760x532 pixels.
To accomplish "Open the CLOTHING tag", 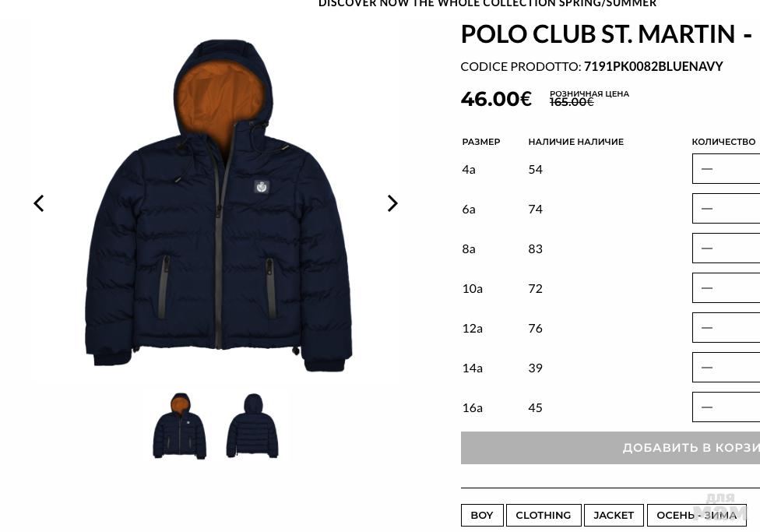I will [x=544, y=515].
